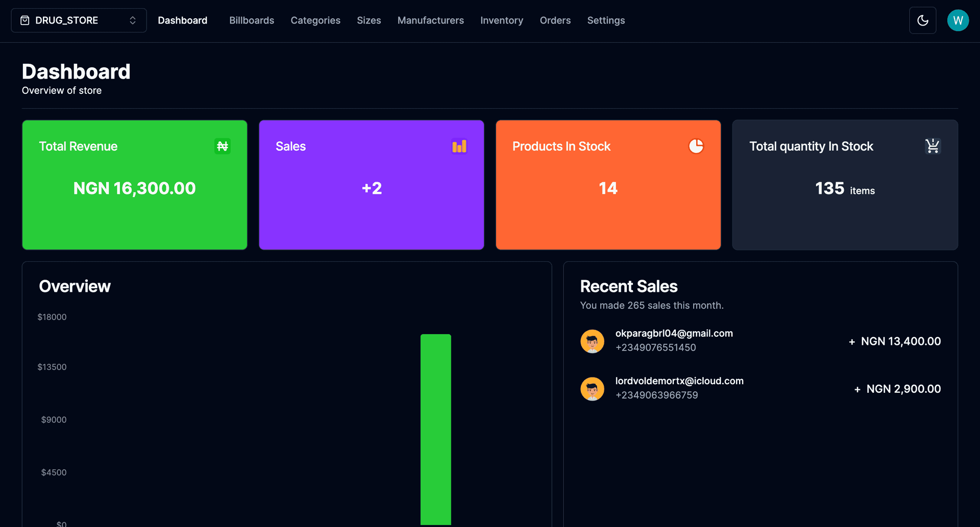Click the pie chart icon on Products In Stock
Viewport: 980px width, 527px height.
696,146
